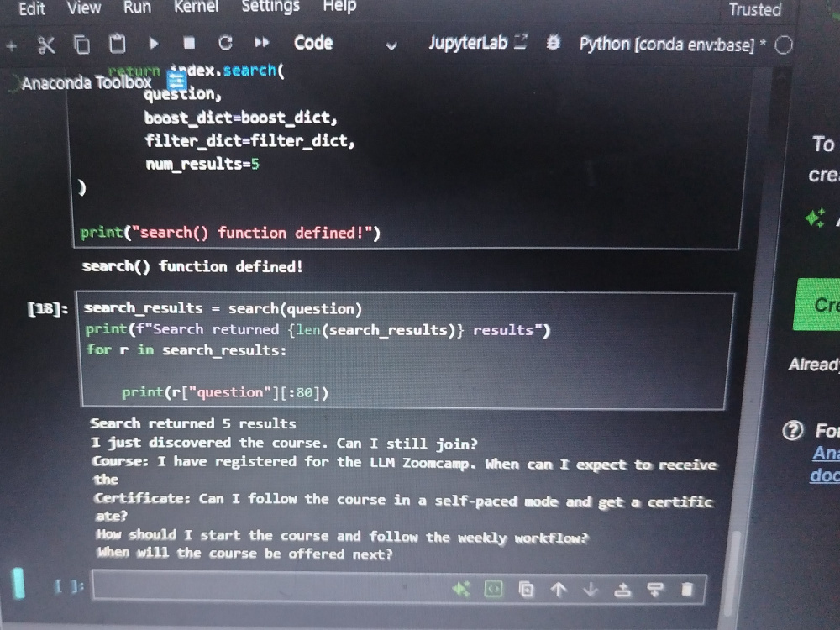Screen dimensions: 840x630
Task: Click the kernel status circle indicator
Action: [x=783, y=45]
